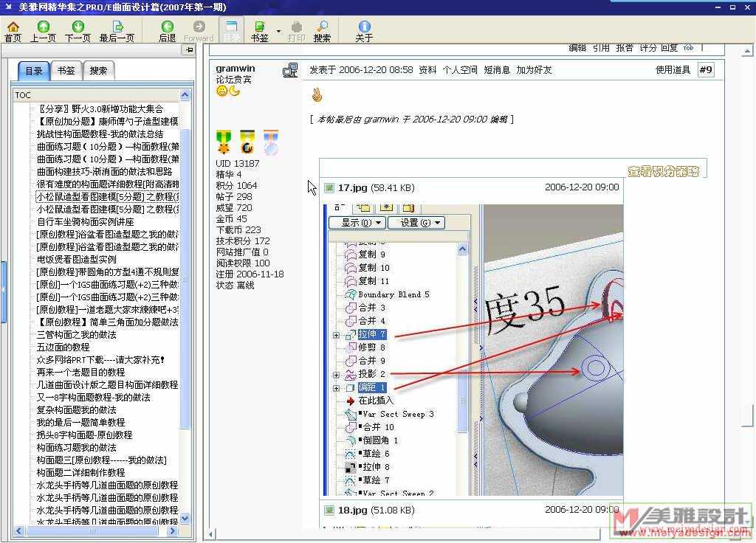Open 自行车坐骑构面实例讲座 in the TOC

coord(86,222)
